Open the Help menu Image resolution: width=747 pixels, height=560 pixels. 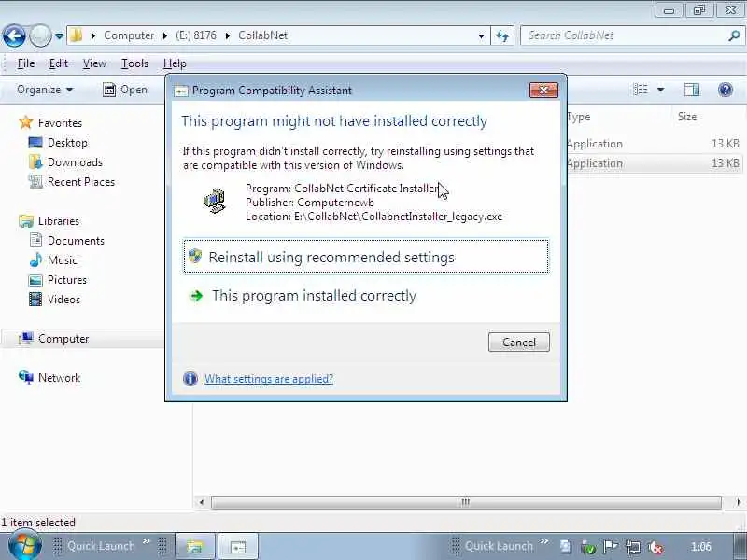(x=175, y=63)
